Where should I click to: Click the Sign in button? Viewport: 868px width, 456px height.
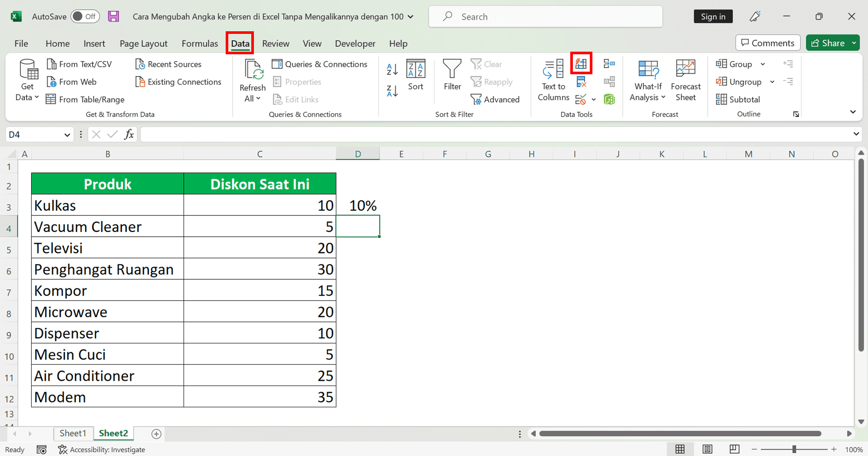click(713, 17)
